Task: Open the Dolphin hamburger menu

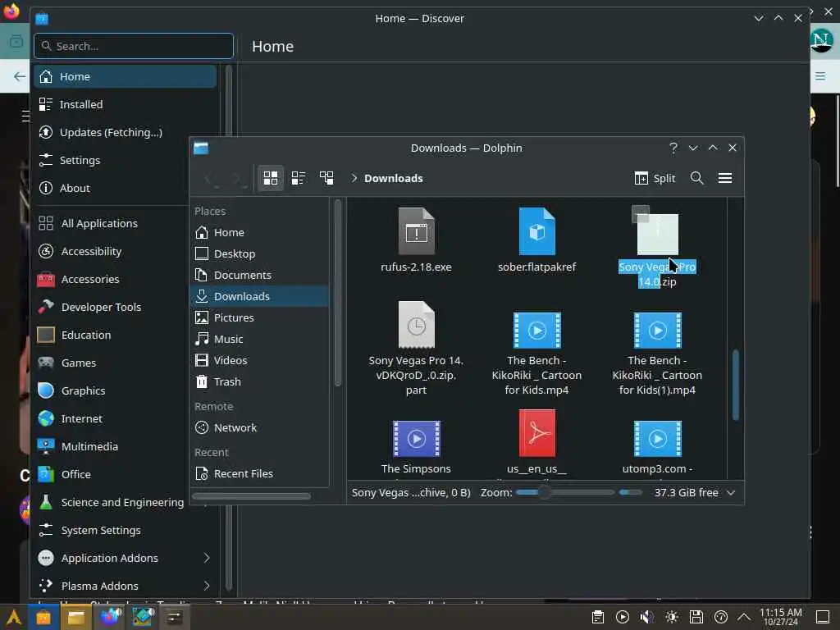Action: pos(725,178)
